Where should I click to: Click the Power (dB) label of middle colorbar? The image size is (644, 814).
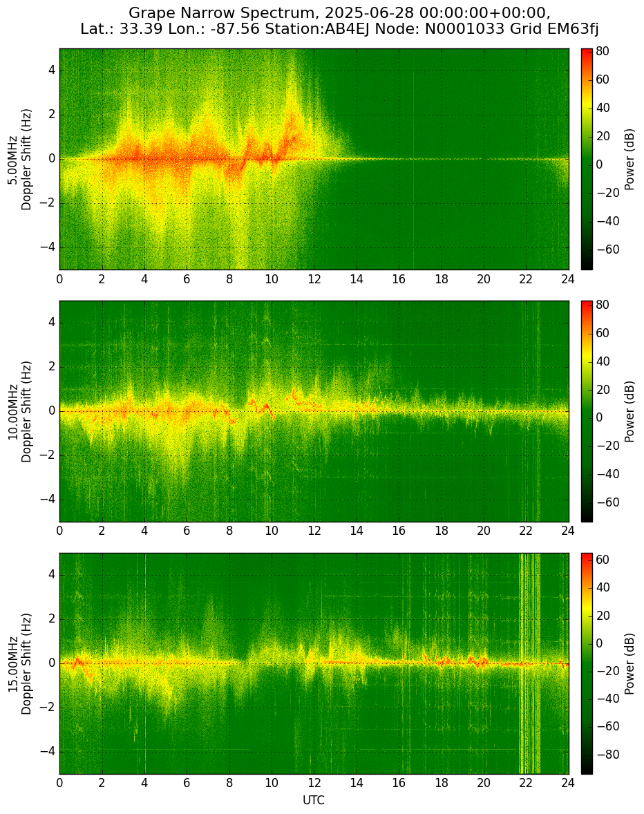pos(629,411)
